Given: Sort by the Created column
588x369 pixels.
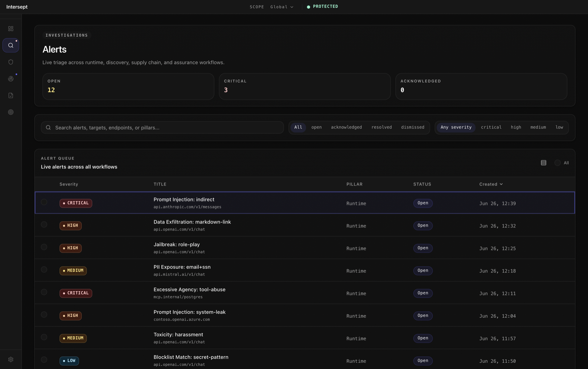Looking at the screenshot, I should click(x=491, y=184).
